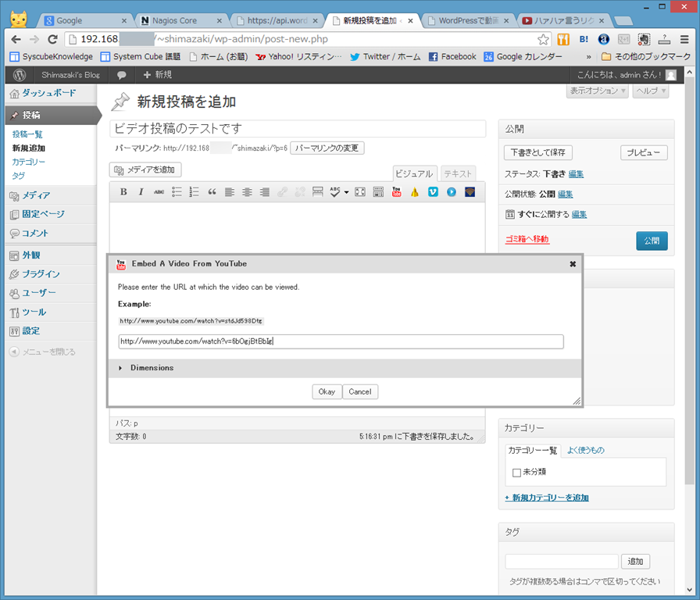Image resolution: width=700 pixels, height=600 pixels.
Task: Click the YouTube embed toolbar icon
Action: tap(397, 192)
